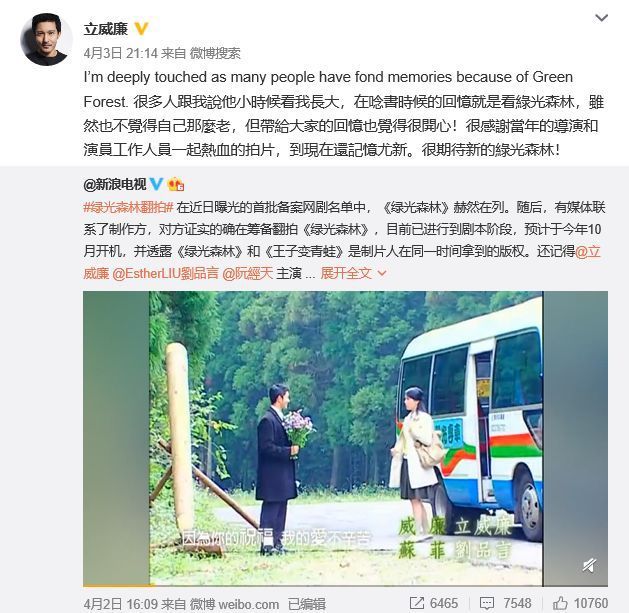The height and width of the screenshot is (613, 629).
Task: Open the 4月2日 16:09 timestamp link
Action: (x=120, y=604)
